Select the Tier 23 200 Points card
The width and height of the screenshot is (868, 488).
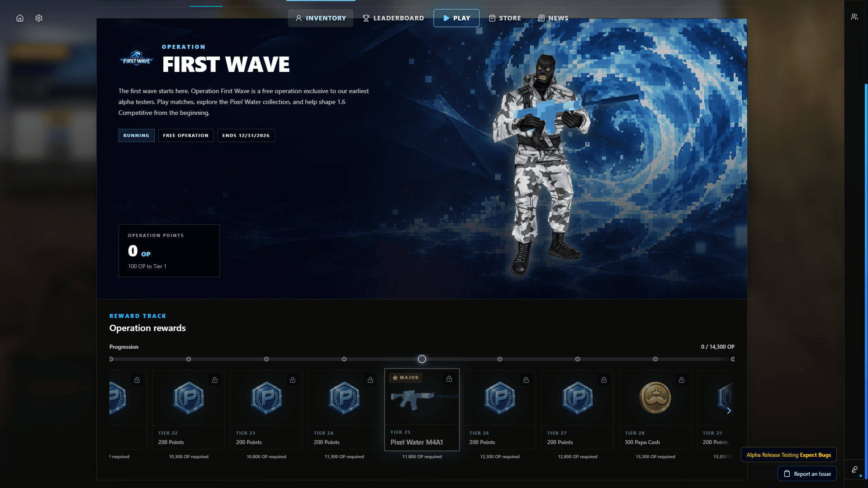(266, 410)
